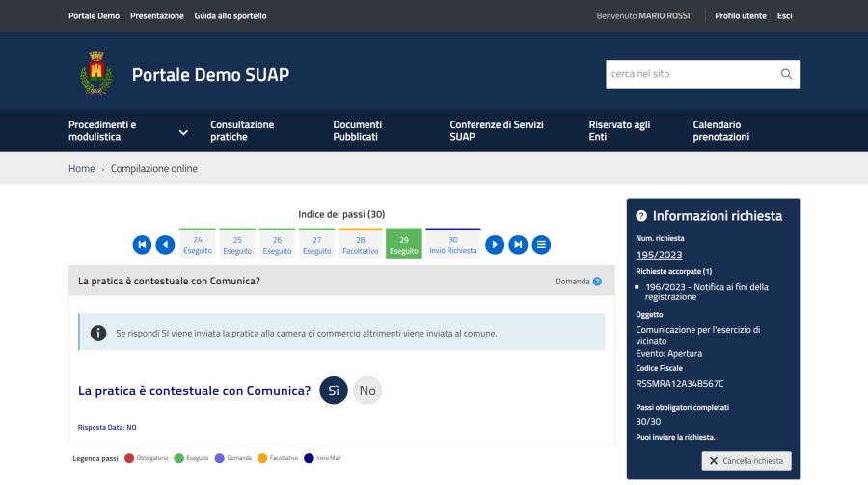868x485 pixels.
Task: Open Calendario prenotazioni menu item
Action: click(720, 131)
